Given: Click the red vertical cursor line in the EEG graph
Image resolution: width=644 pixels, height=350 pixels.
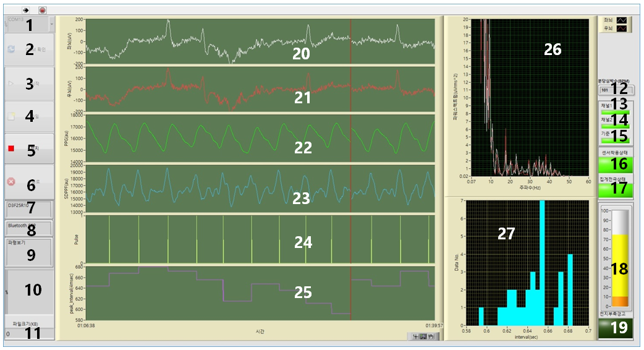Looking at the screenshot, I should click(350, 41).
